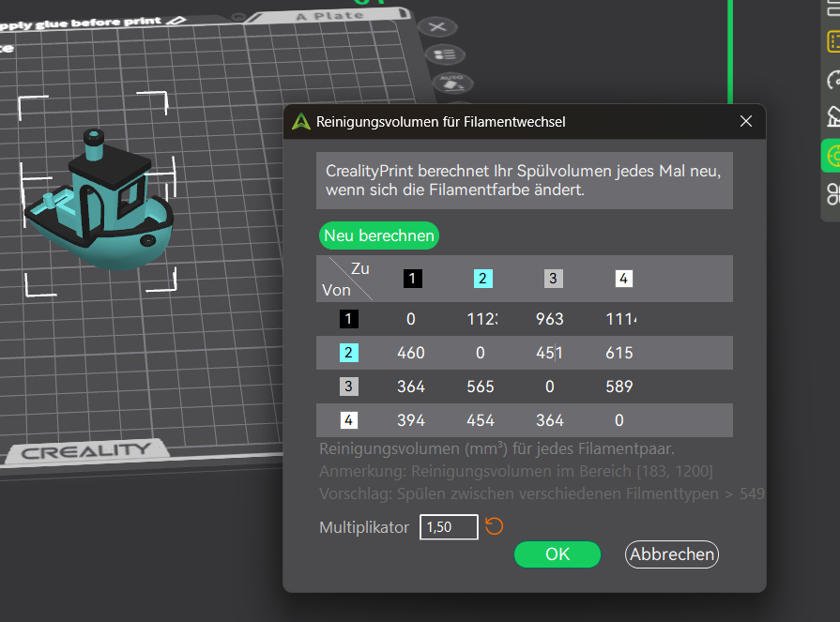Click the dialog title 'Reinigungsvolumen für Filamentwechsel'

(440, 122)
